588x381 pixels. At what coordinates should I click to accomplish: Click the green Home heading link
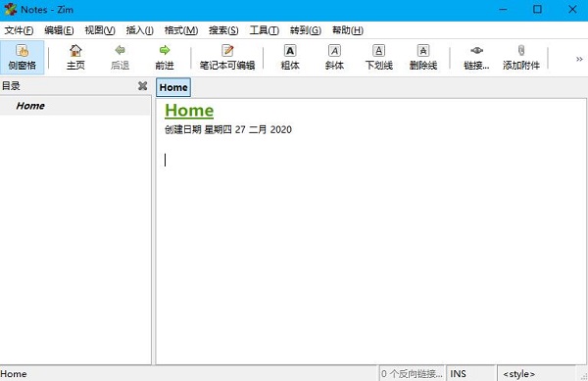pos(189,110)
